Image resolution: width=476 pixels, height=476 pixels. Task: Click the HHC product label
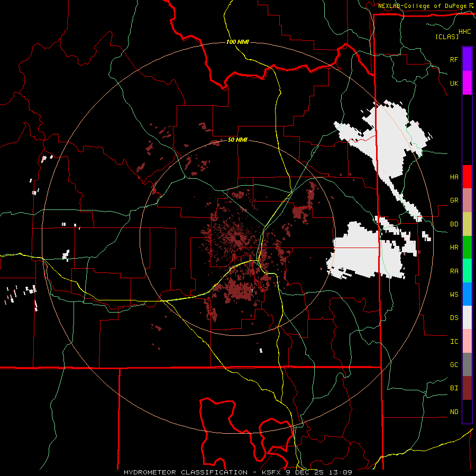point(464,32)
